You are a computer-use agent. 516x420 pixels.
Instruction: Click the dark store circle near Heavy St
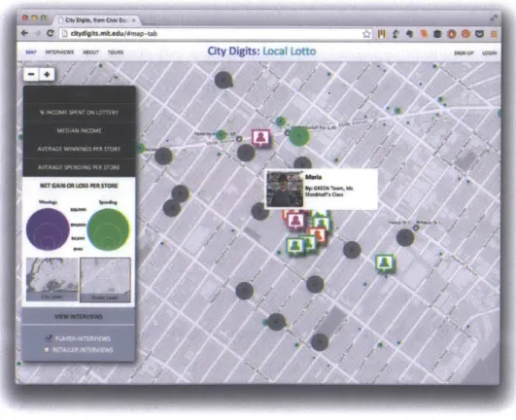point(405,237)
